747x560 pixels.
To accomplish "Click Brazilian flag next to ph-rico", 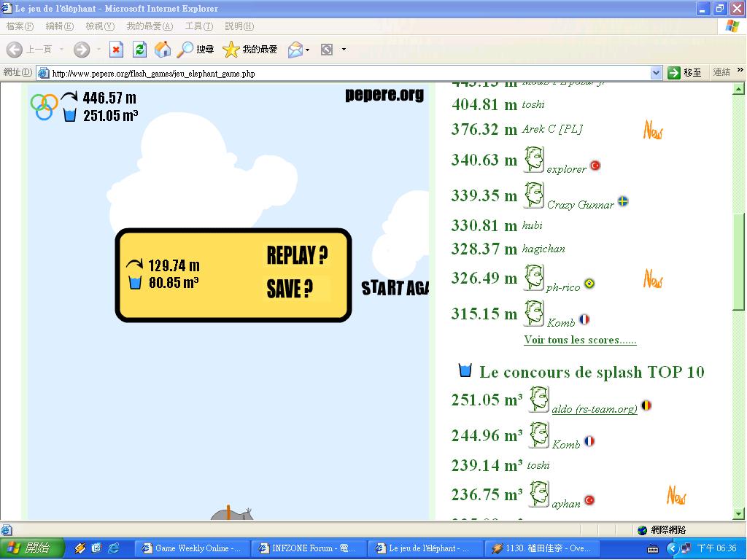I will tap(589, 284).
